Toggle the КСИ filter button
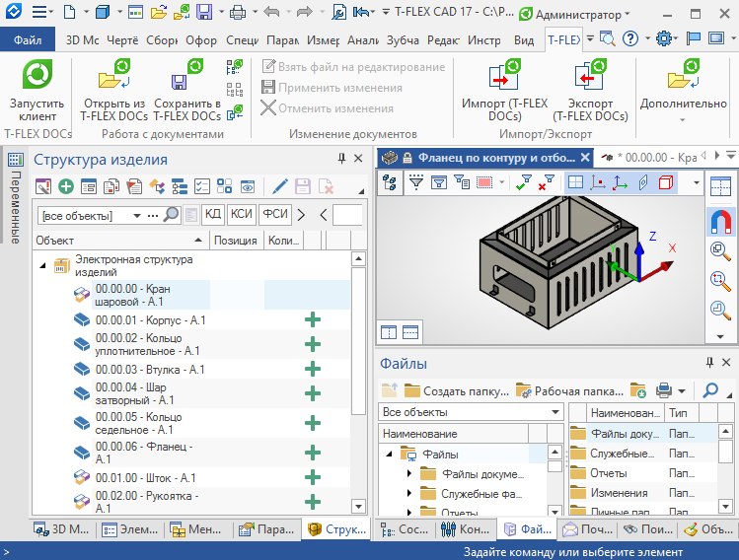This screenshot has width=739, height=560. [x=241, y=215]
